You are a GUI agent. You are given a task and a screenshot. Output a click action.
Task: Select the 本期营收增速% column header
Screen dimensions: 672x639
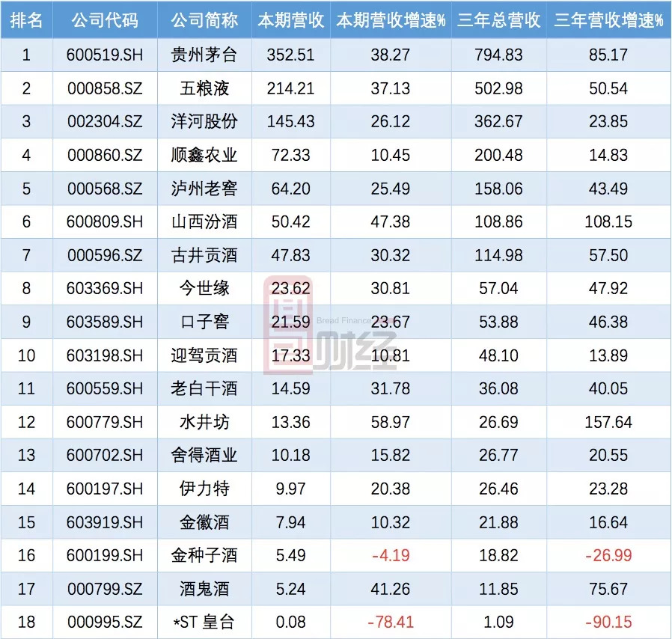391,20
